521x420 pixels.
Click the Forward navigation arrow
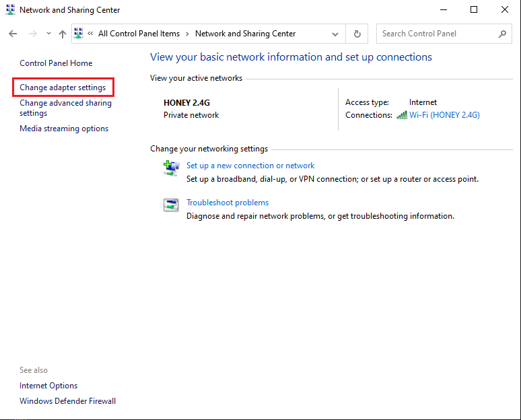[x=32, y=34]
